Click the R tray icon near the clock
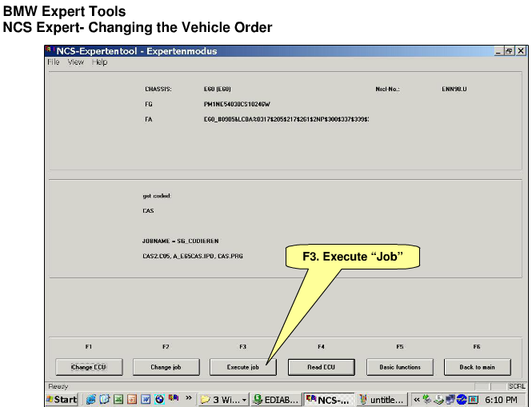The width and height of the screenshot is (532, 407). click(x=473, y=400)
